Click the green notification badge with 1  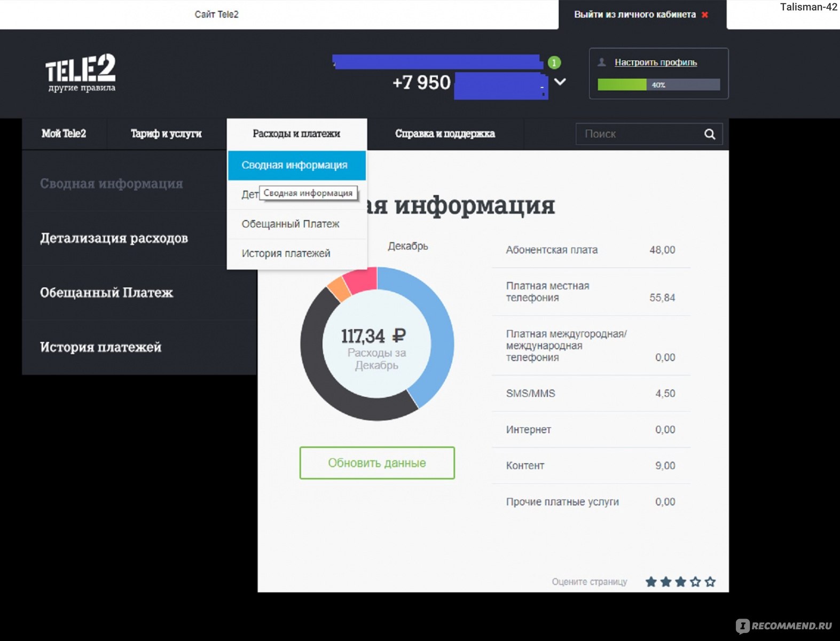[x=554, y=63]
